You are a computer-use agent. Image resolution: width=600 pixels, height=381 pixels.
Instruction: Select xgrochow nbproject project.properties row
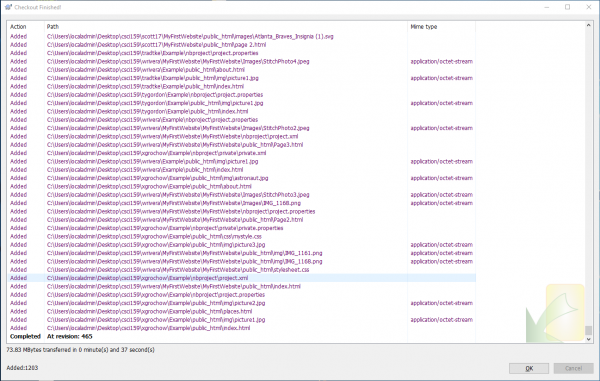tap(242, 295)
